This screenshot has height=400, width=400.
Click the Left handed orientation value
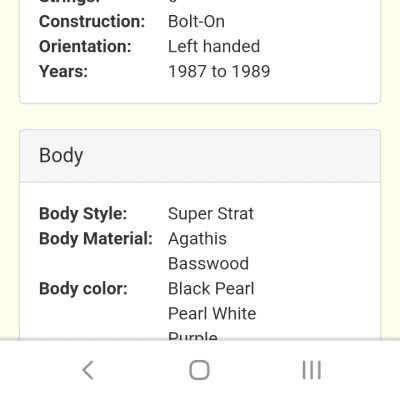point(214,47)
